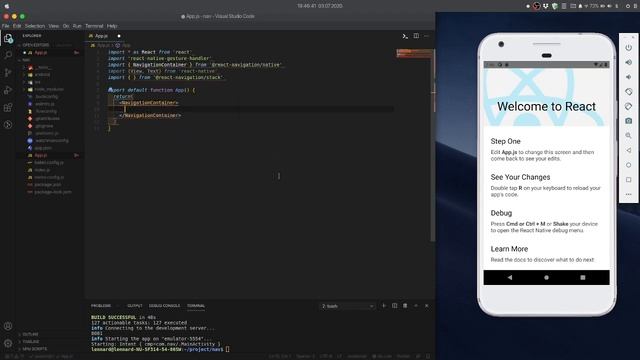Viewport: 640px width, 360px height.
Task: Click emulator volume up button
Action: (x=629, y=62)
